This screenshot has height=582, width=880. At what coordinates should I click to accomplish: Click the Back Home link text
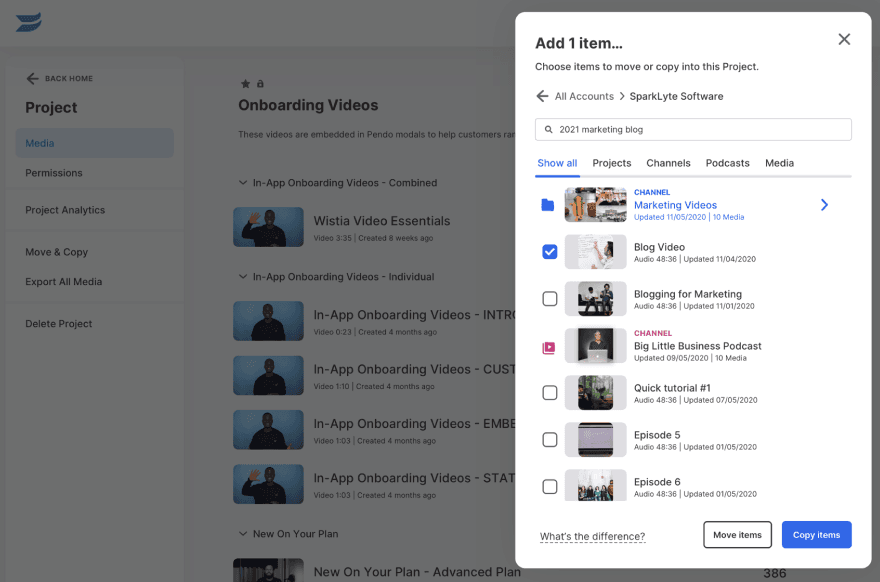(x=69, y=79)
